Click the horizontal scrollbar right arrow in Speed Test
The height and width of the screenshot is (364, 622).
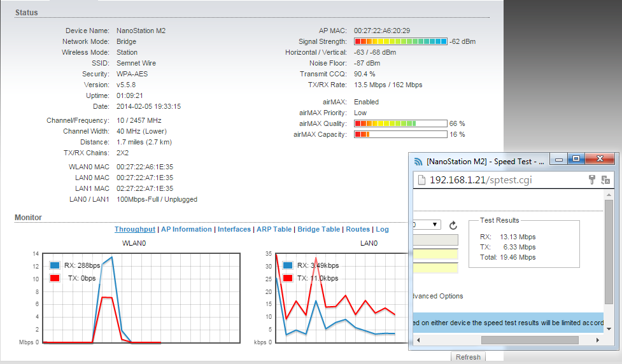tap(598, 340)
